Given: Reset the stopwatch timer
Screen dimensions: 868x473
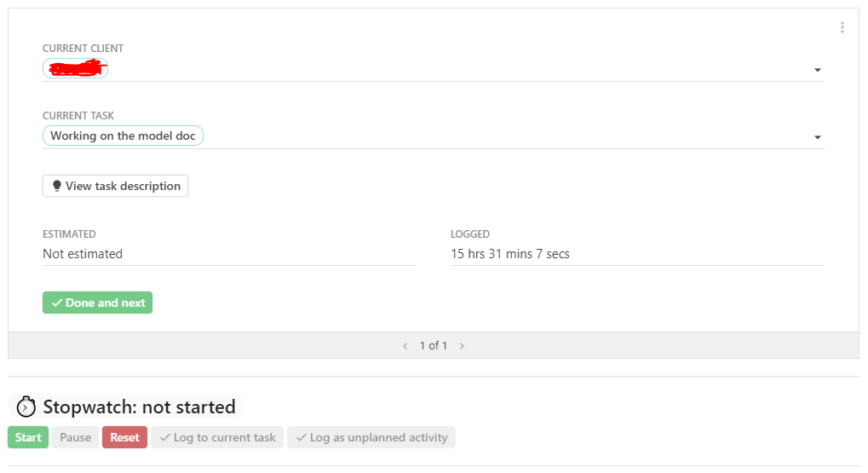Looking at the screenshot, I should [x=124, y=437].
